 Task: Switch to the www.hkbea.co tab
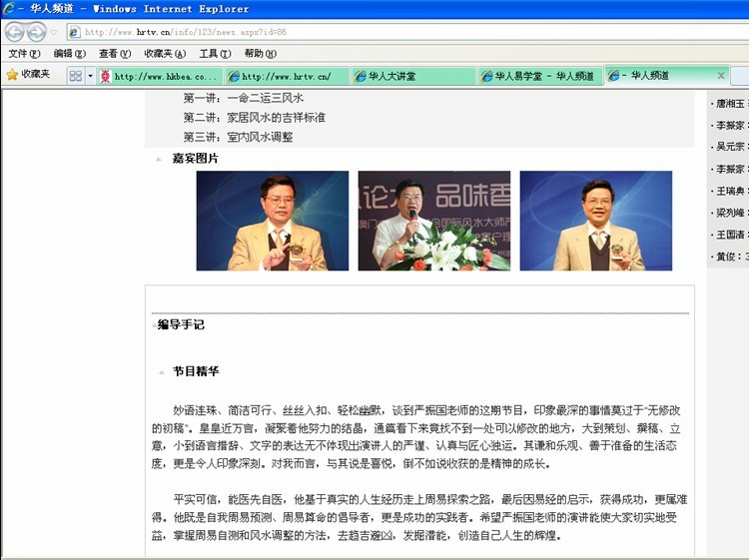pyautogui.click(x=160, y=76)
